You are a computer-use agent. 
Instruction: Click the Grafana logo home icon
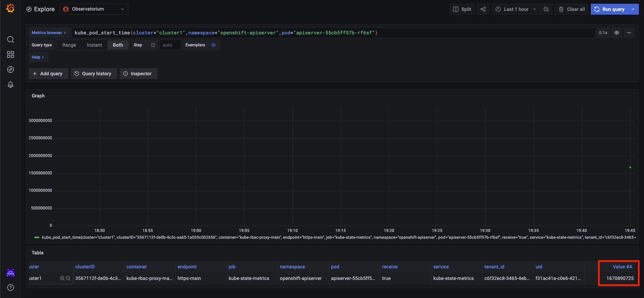coord(11,9)
